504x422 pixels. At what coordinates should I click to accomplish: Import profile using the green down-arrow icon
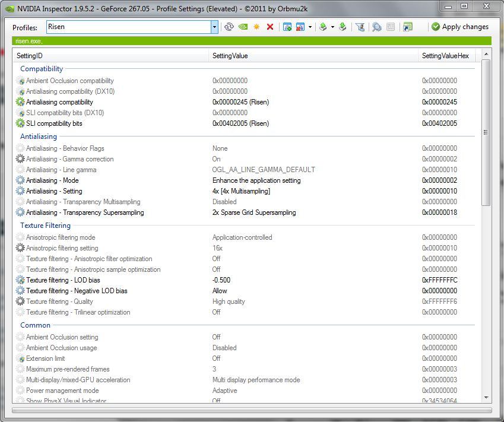click(x=343, y=27)
